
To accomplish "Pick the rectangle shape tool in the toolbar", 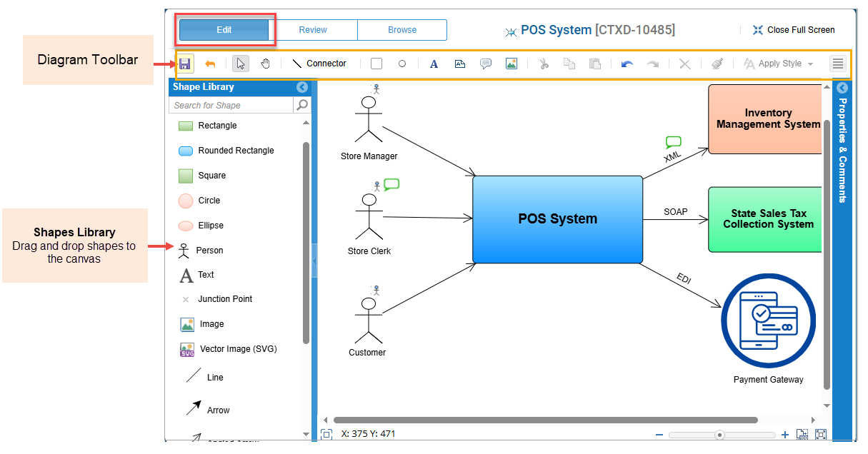I will click(376, 64).
